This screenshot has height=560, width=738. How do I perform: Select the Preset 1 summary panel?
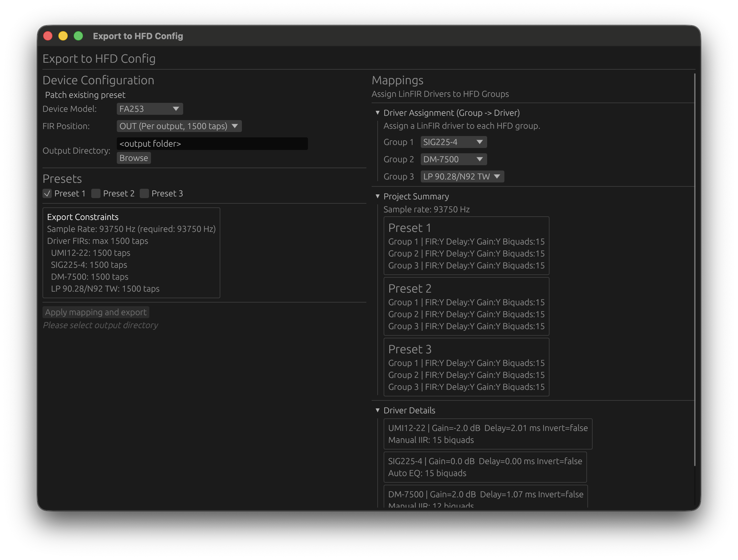click(466, 246)
